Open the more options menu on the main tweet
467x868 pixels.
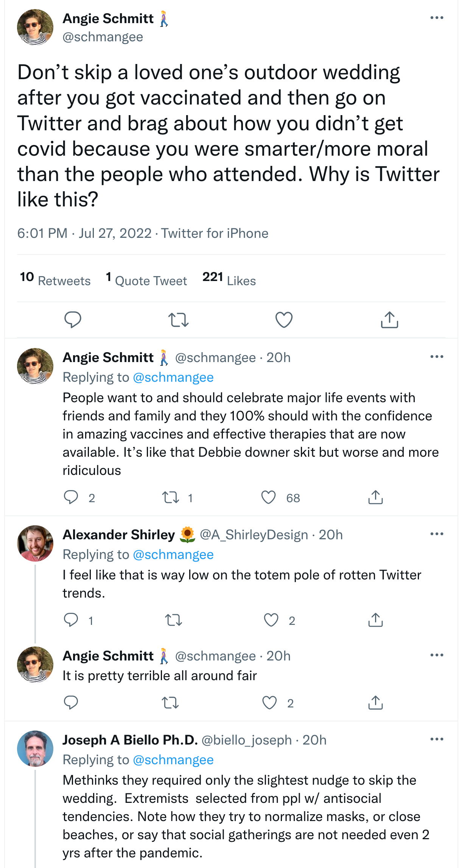[x=437, y=18]
